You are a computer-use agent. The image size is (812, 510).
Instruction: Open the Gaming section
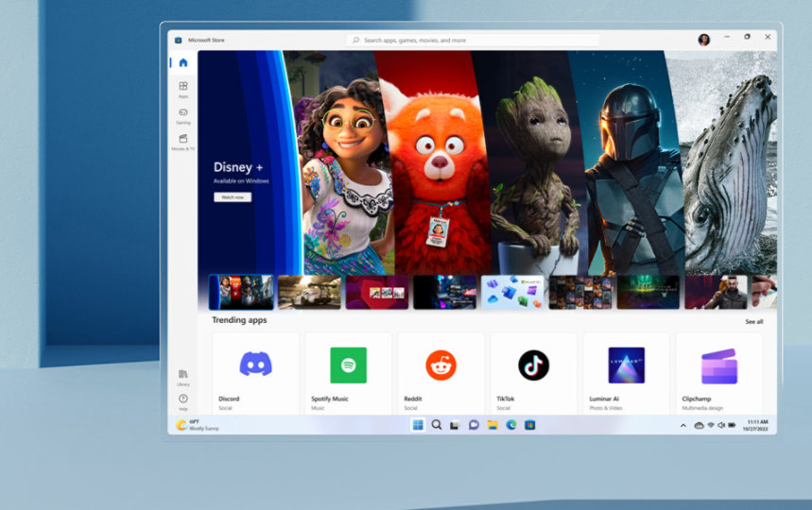tap(182, 115)
